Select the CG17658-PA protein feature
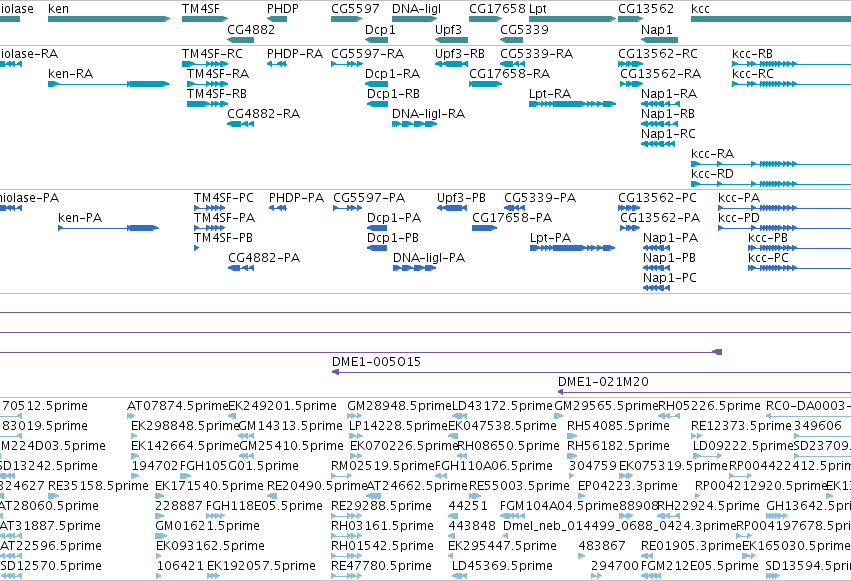 484,228
